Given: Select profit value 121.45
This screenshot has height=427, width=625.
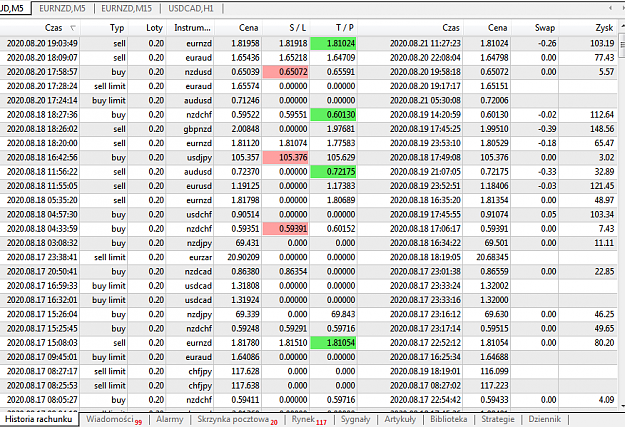Looking at the screenshot, I should pos(602,186).
